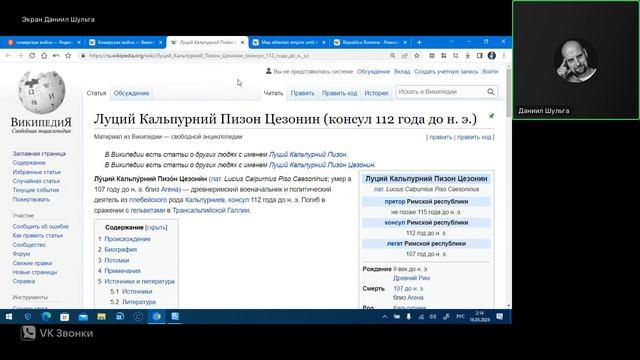Open the Править tab
Image resolution: width=640 pixels, height=360 pixels.
pyautogui.click(x=302, y=93)
